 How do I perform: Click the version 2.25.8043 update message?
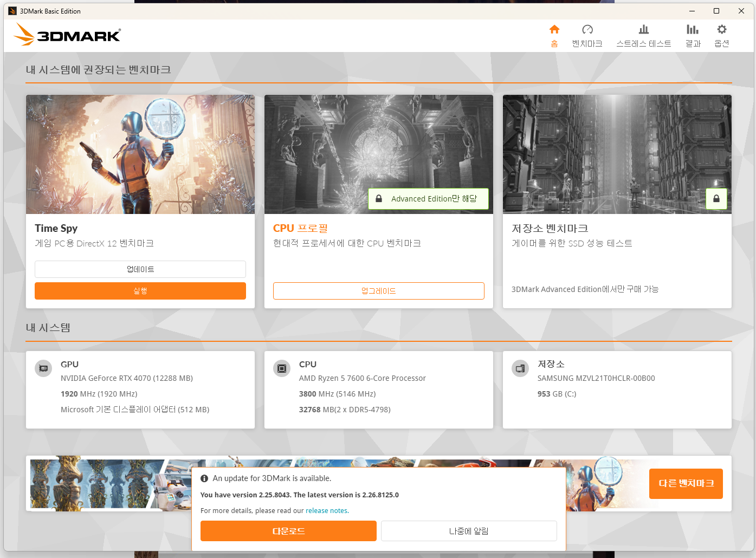(x=300, y=495)
